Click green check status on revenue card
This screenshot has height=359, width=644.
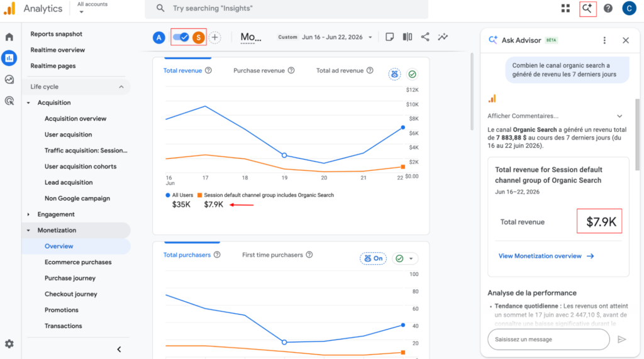pos(412,74)
